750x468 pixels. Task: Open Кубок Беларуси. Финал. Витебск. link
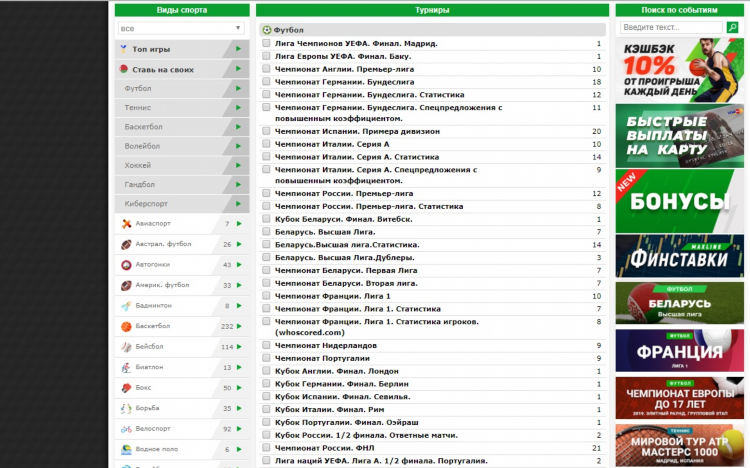(x=343, y=219)
